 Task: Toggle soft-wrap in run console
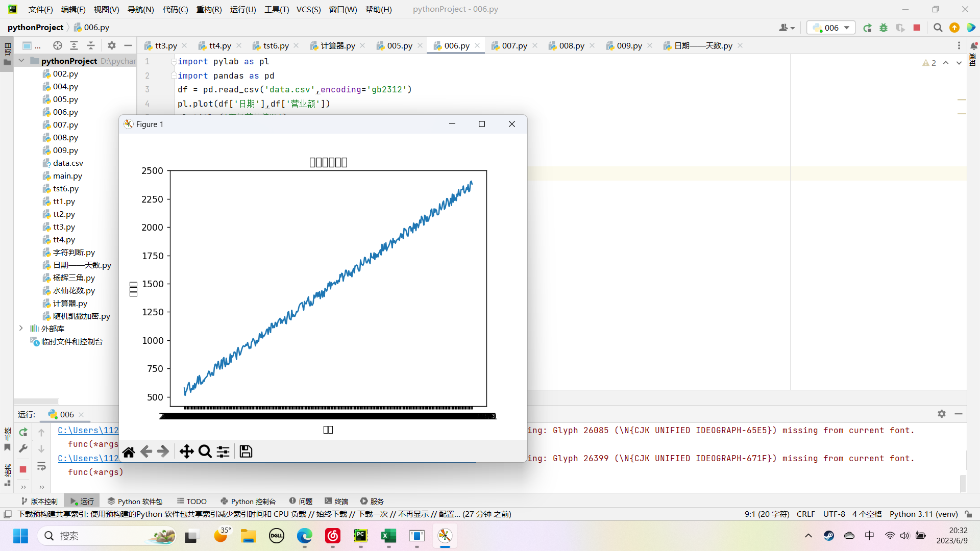tap(41, 466)
